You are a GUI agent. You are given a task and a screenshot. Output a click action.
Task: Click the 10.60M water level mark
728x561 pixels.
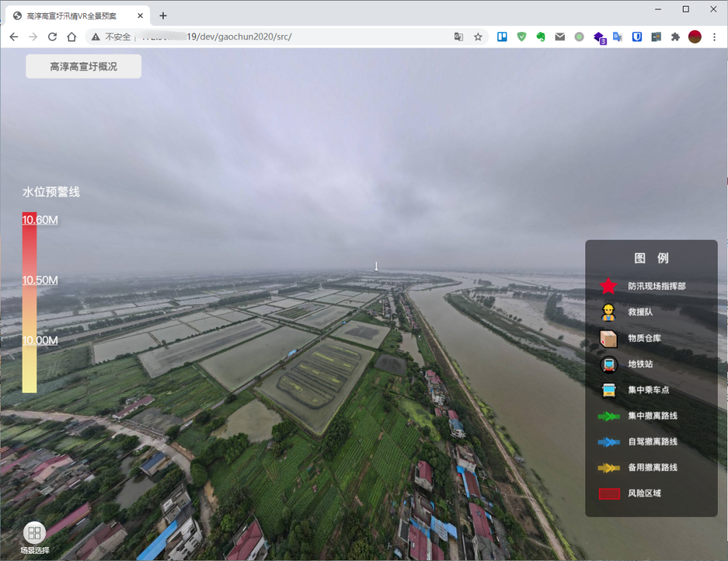point(40,220)
